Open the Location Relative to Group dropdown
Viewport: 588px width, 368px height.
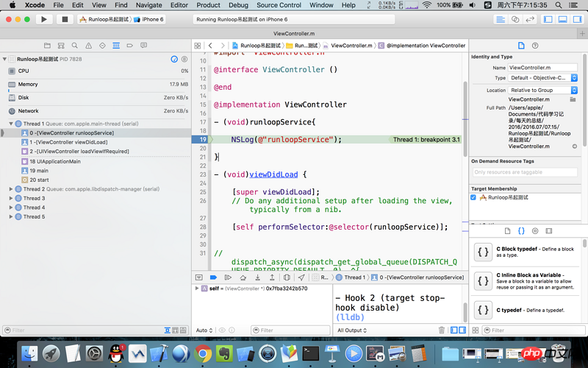pyautogui.click(x=542, y=90)
